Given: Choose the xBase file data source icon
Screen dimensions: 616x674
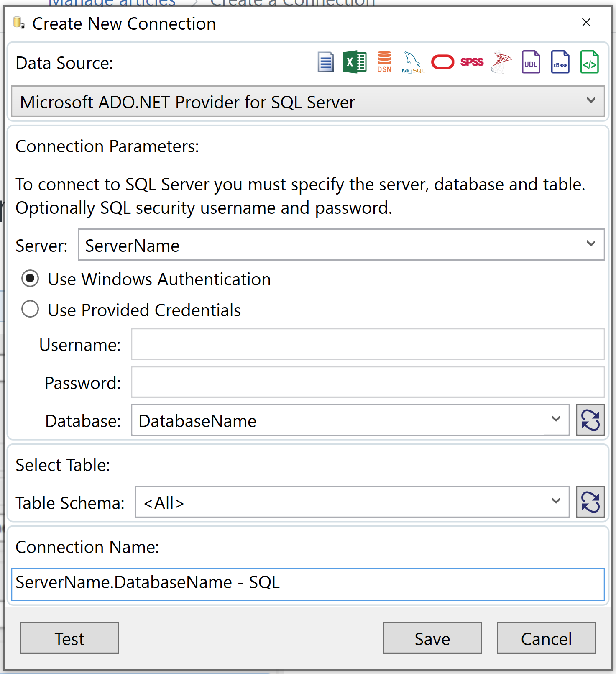Looking at the screenshot, I should pyautogui.click(x=560, y=62).
